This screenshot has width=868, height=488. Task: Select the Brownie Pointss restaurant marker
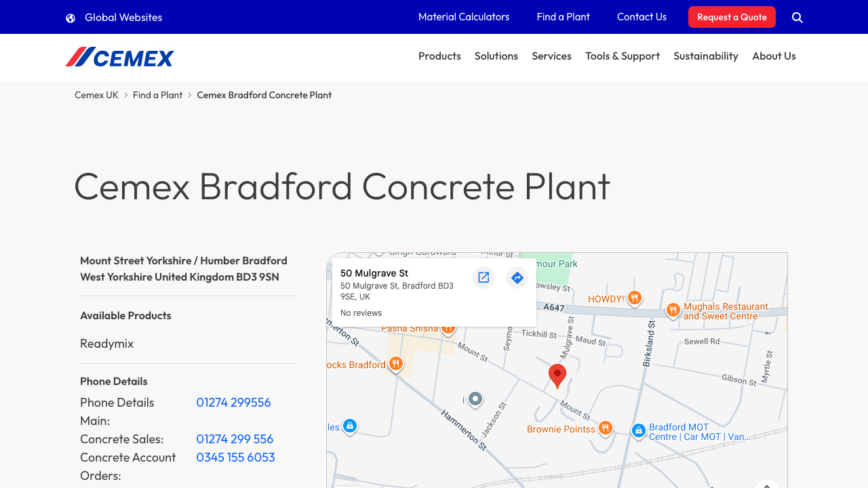pos(605,428)
